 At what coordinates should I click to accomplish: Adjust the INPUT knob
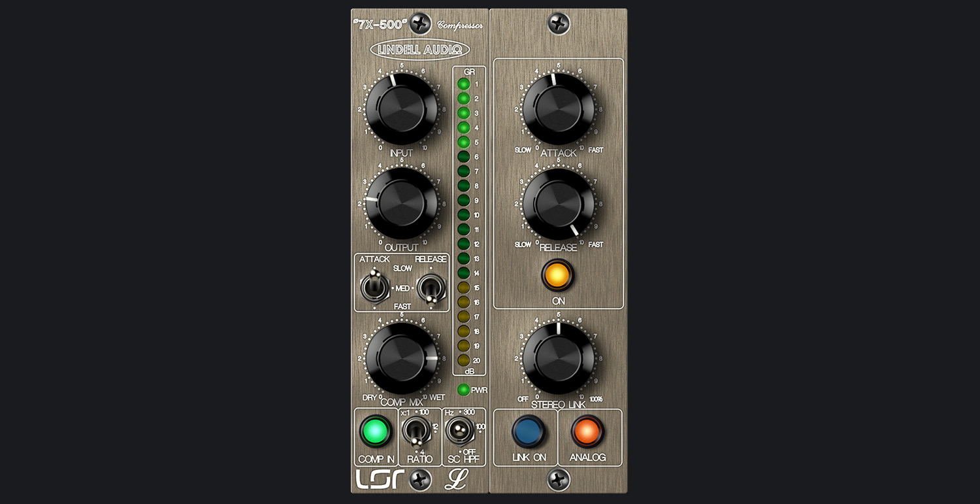pos(401,109)
